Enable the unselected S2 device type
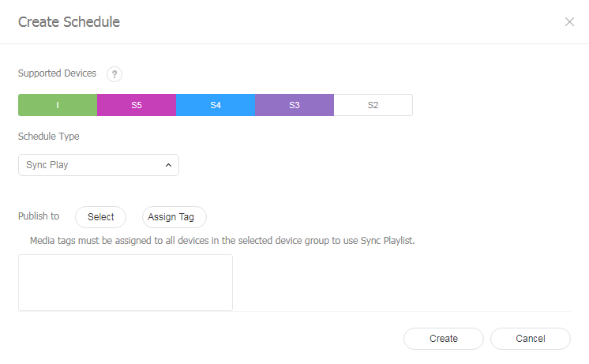 [373, 105]
